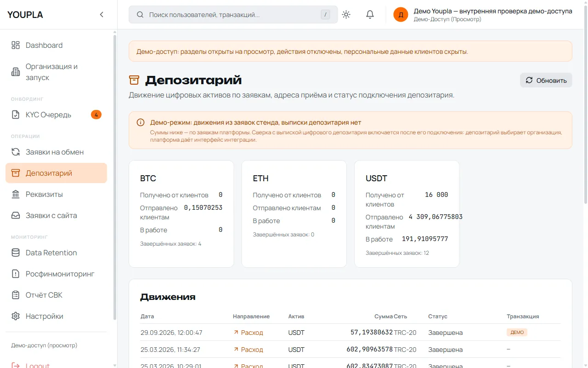Click the BTC card title
Image resolution: width=588 pixels, height=368 pixels.
(x=148, y=178)
